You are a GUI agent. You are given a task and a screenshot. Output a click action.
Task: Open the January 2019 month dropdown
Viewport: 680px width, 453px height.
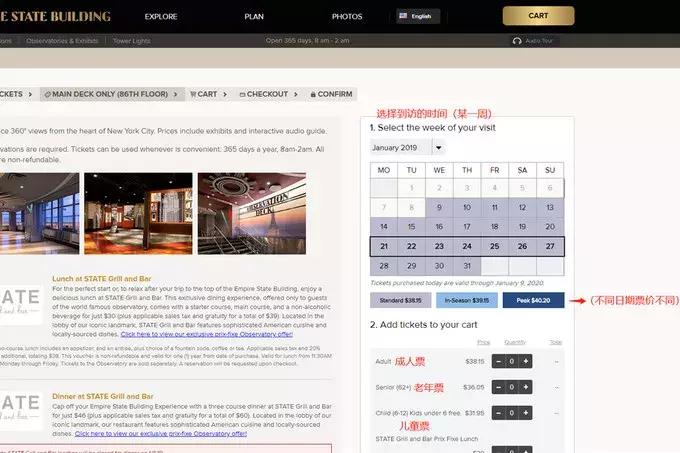pos(407,147)
